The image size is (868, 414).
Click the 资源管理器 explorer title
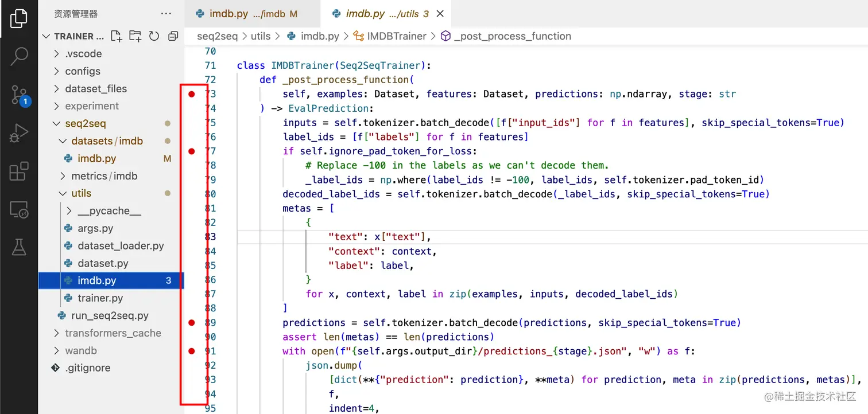(76, 14)
